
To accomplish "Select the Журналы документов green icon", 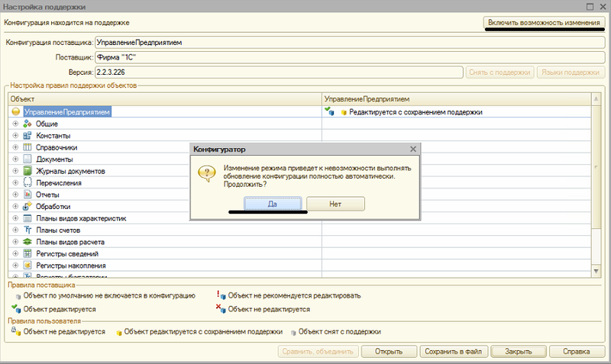I will point(27,171).
